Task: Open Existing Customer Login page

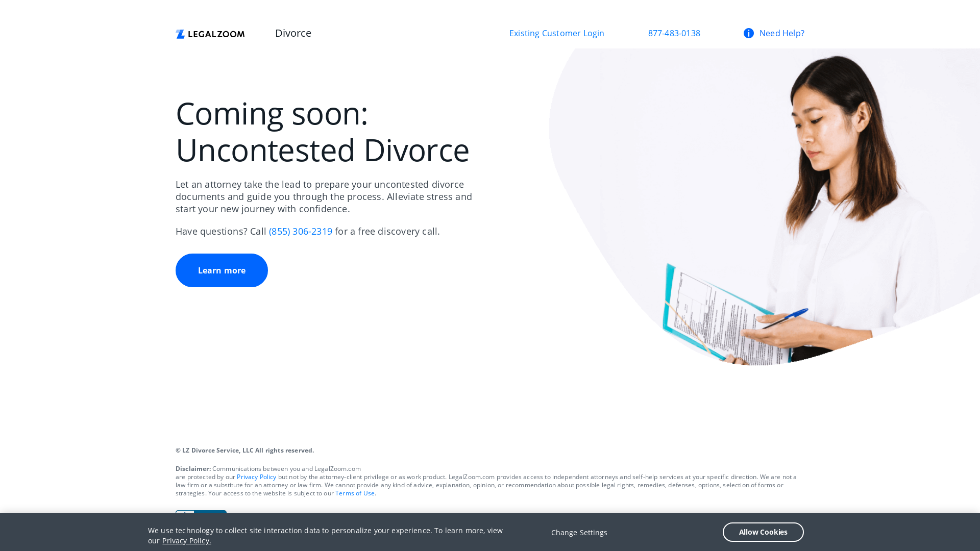Action: [557, 33]
